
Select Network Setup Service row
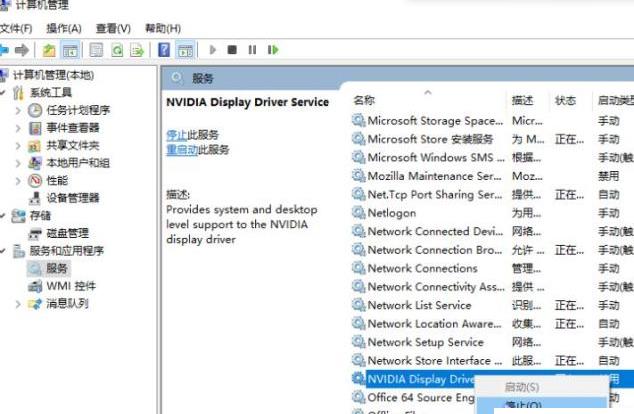[492, 342]
